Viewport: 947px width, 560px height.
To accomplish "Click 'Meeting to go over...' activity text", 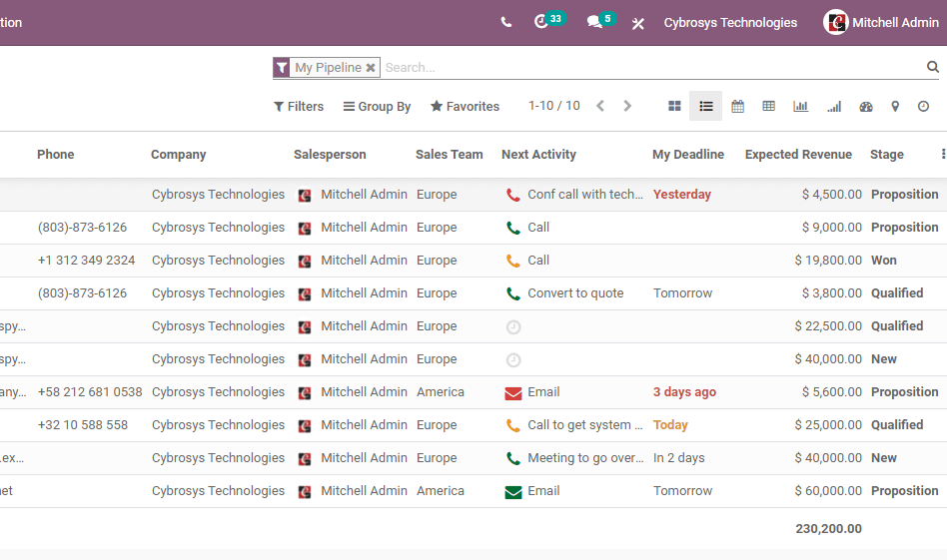I will coord(585,458).
